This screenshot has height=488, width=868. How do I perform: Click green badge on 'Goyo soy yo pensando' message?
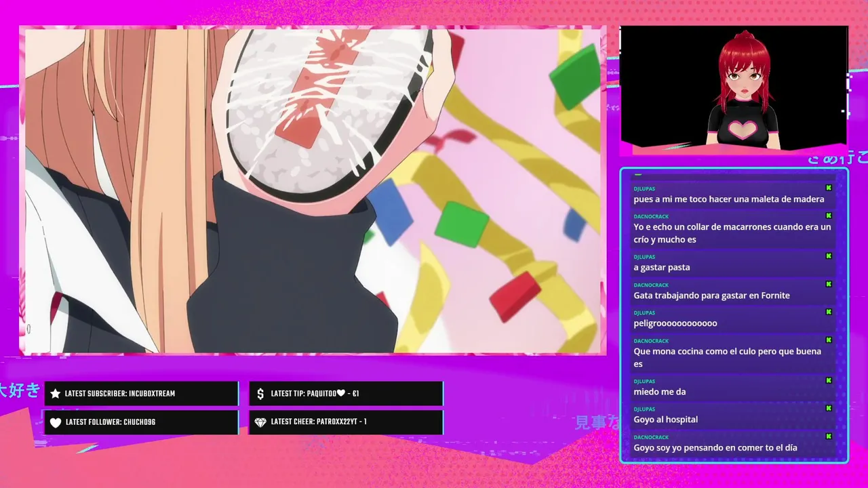829,436
